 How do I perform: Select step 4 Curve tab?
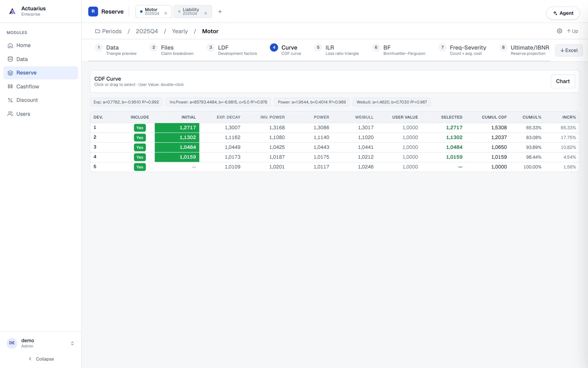coord(286,50)
